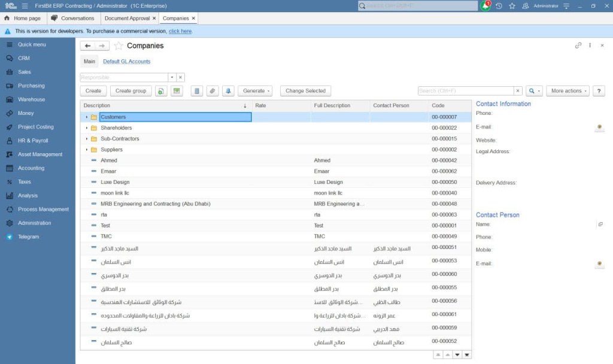Open service menu next to Administrator

point(566,6)
